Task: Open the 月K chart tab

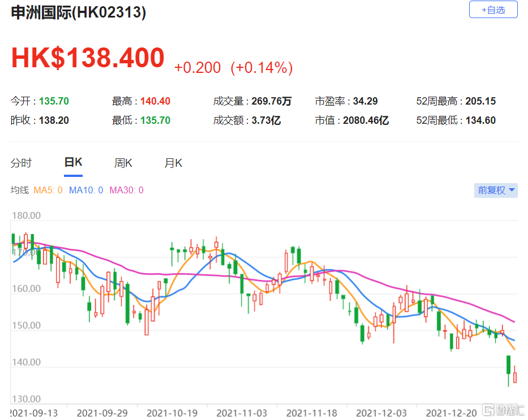Action: (173, 163)
